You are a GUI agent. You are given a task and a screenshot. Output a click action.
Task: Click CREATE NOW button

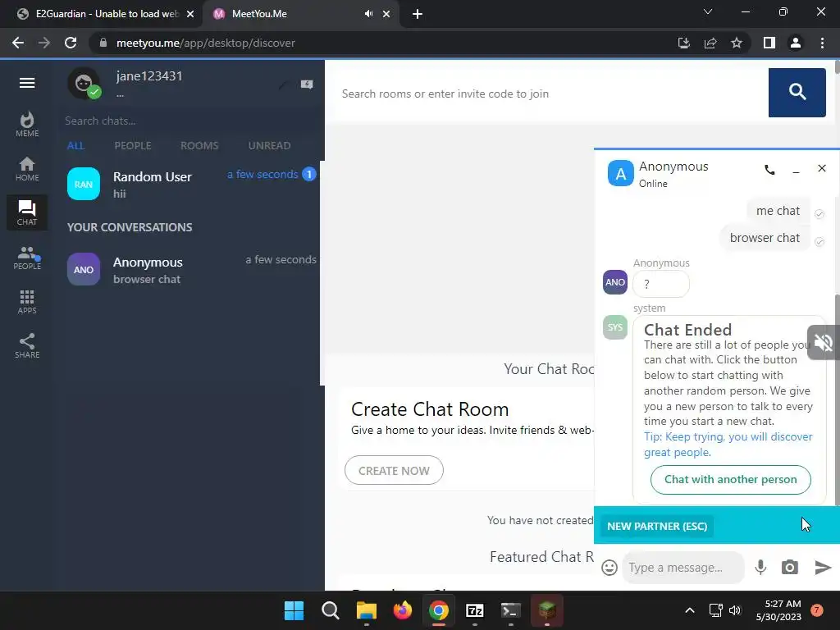(x=394, y=470)
